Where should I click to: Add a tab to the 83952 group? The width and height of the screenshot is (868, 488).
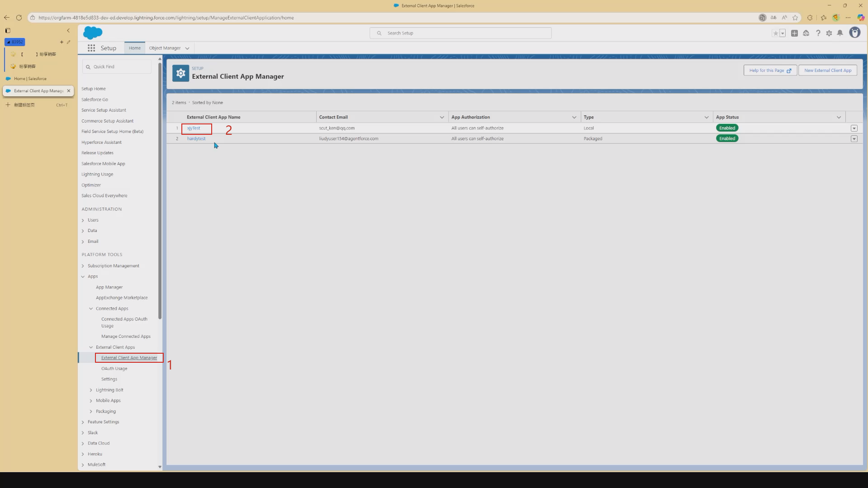[62, 42]
